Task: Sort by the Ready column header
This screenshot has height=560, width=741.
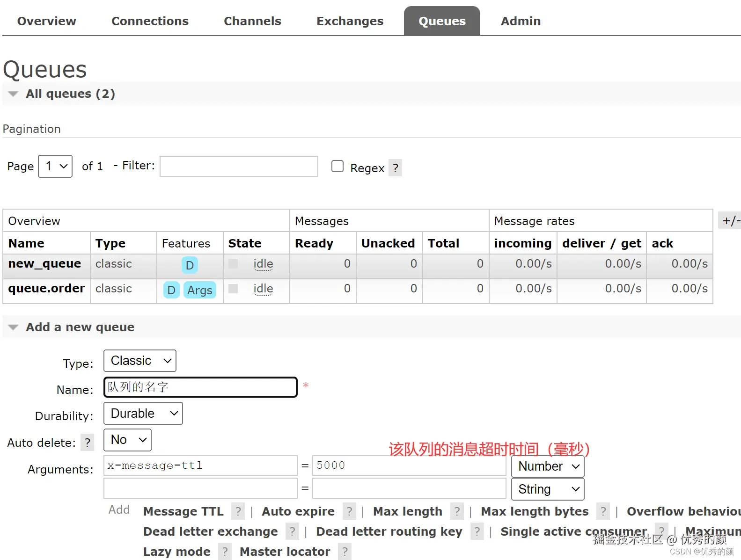Action: point(314,243)
